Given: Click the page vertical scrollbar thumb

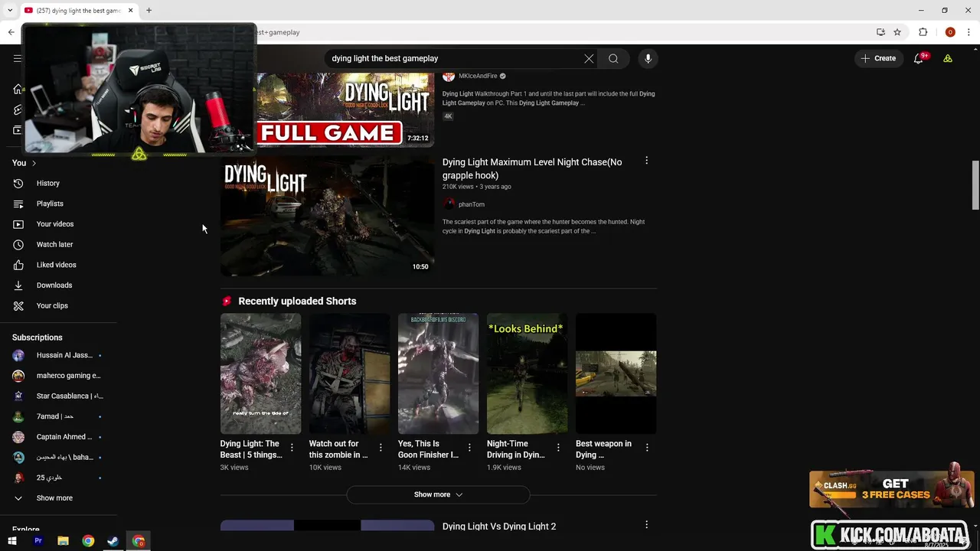Looking at the screenshot, I should click(x=975, y=184).
